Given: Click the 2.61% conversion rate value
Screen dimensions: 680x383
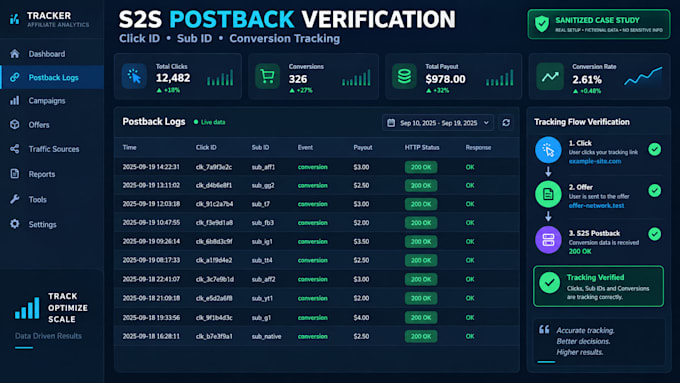Looking at the screenshot, I should (x=587, y=80).
